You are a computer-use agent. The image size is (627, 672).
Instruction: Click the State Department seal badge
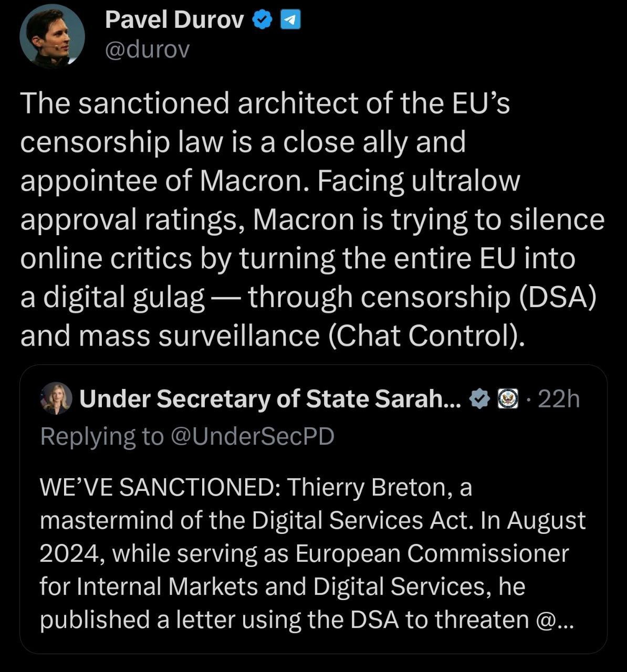(507, 400)
